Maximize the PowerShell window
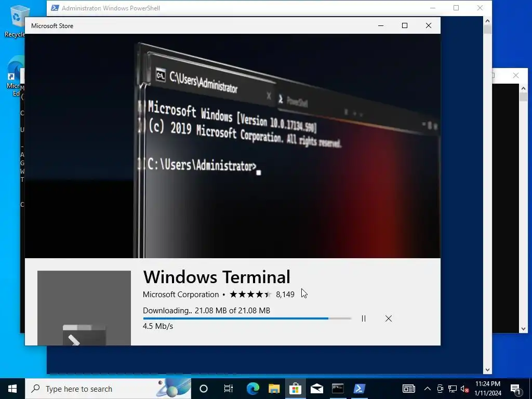 pos(456,8)
